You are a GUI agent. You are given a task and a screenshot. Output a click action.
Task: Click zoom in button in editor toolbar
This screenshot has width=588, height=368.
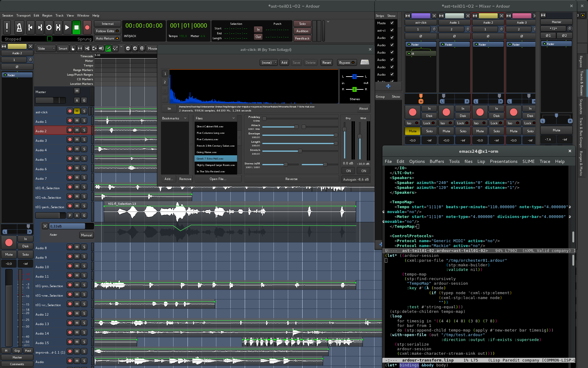(x=135, y=48)
